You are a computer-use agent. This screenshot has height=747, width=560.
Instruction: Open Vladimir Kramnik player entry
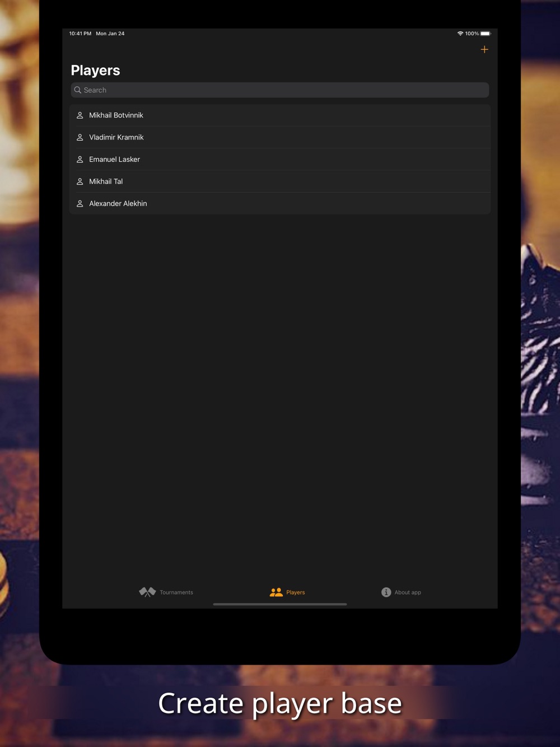pyautogui.click(x=280, y=137)
